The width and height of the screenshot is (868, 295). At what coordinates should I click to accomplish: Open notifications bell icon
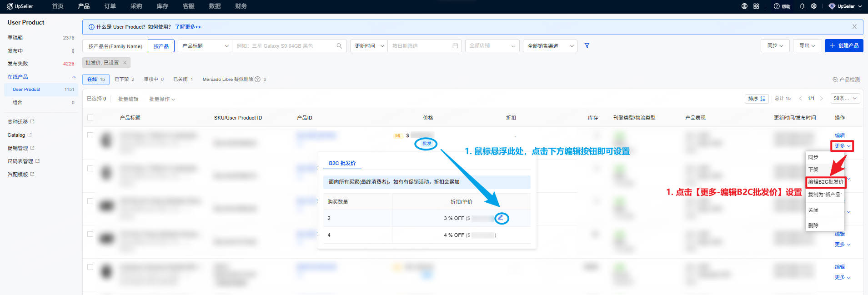click(x=802, y=6)
